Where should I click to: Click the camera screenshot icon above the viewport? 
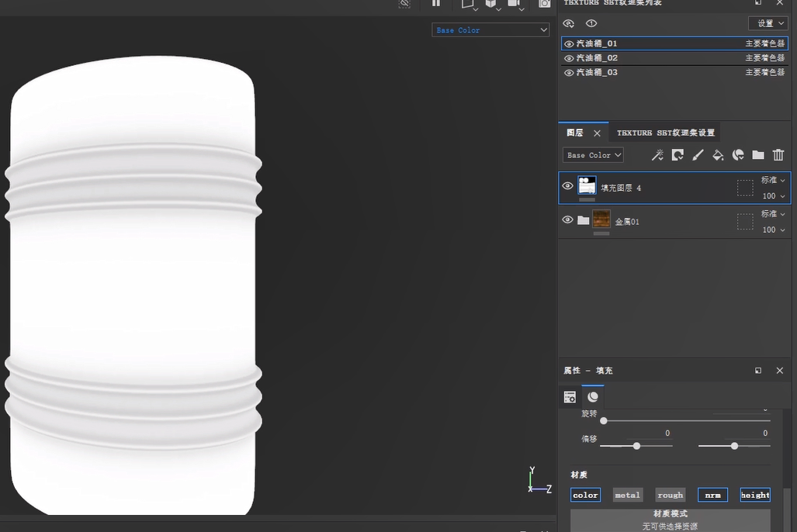(x=545, y=4)
